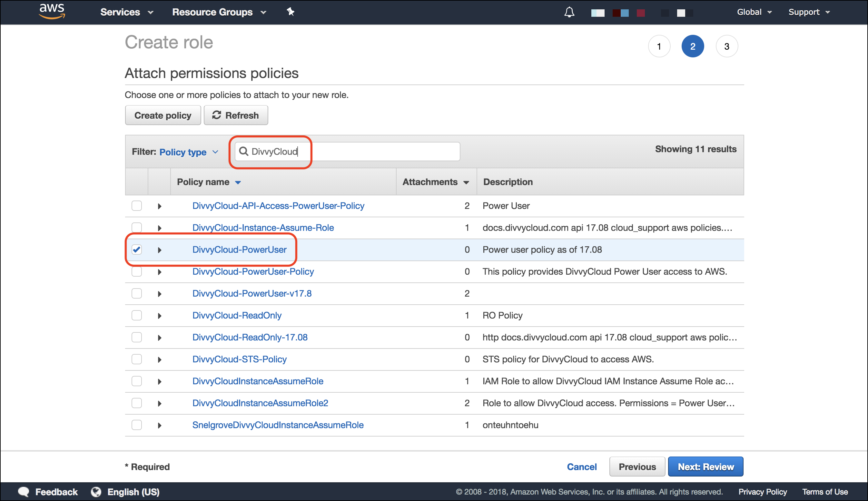Check the DivvyCloud-ReadOnly-17.08 checkbox
The image size is (868, 501).
(x=137, y=337)
